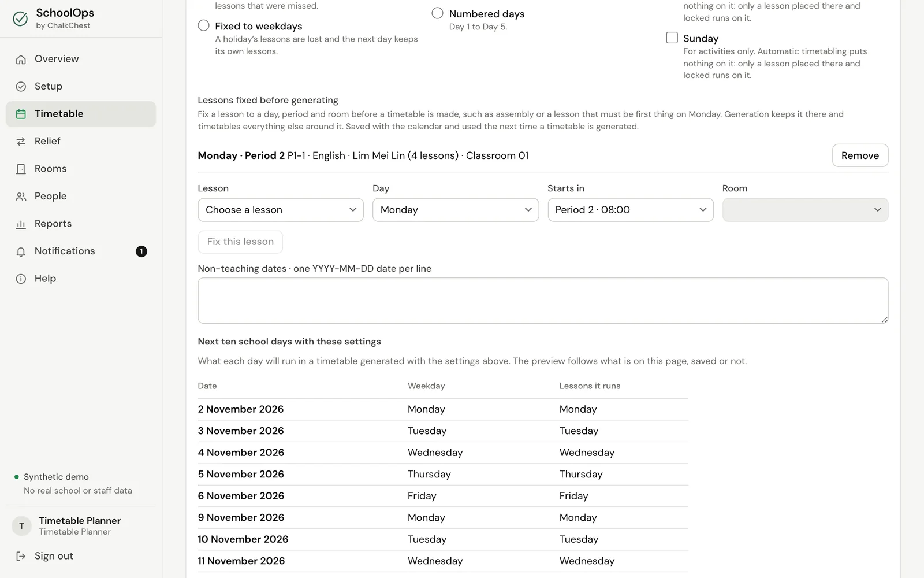924x578 pixels.
Task: Open the Setup section
Action: [81, 87]
